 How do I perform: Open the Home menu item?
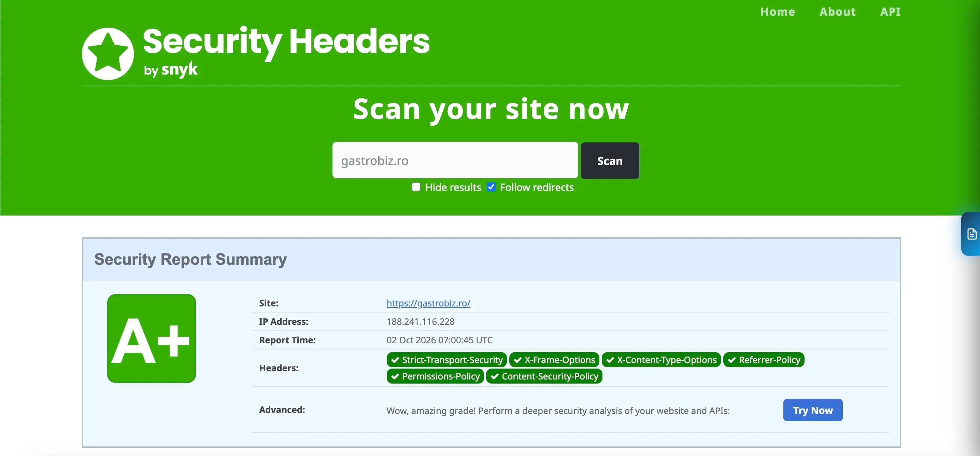click(778, 12)
